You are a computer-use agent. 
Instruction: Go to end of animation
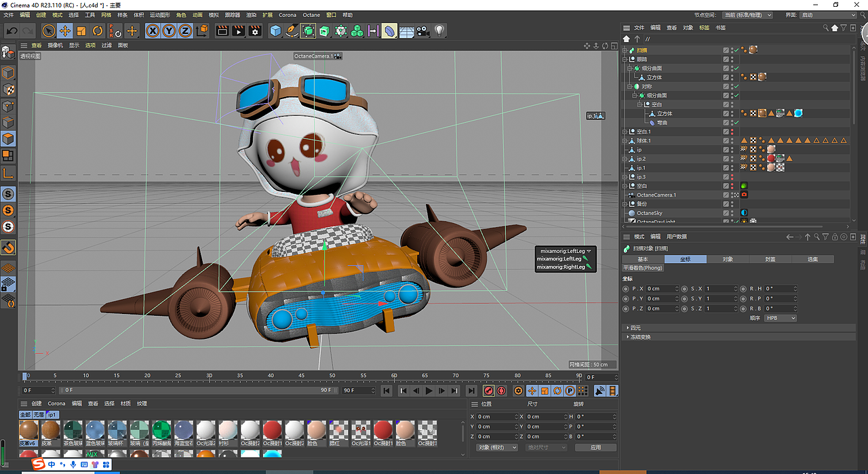(x=471, y=391)
